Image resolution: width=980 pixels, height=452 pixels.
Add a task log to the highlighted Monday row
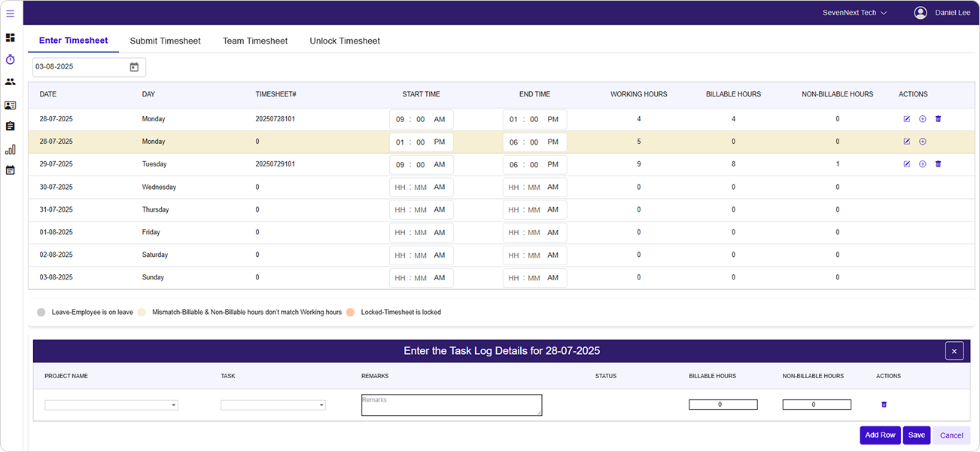pos(922,142)
